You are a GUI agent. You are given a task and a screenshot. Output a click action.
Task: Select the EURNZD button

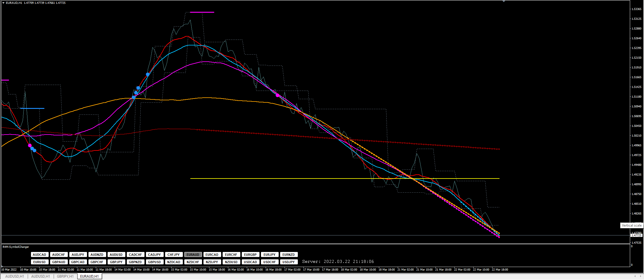tap(289, 255)
